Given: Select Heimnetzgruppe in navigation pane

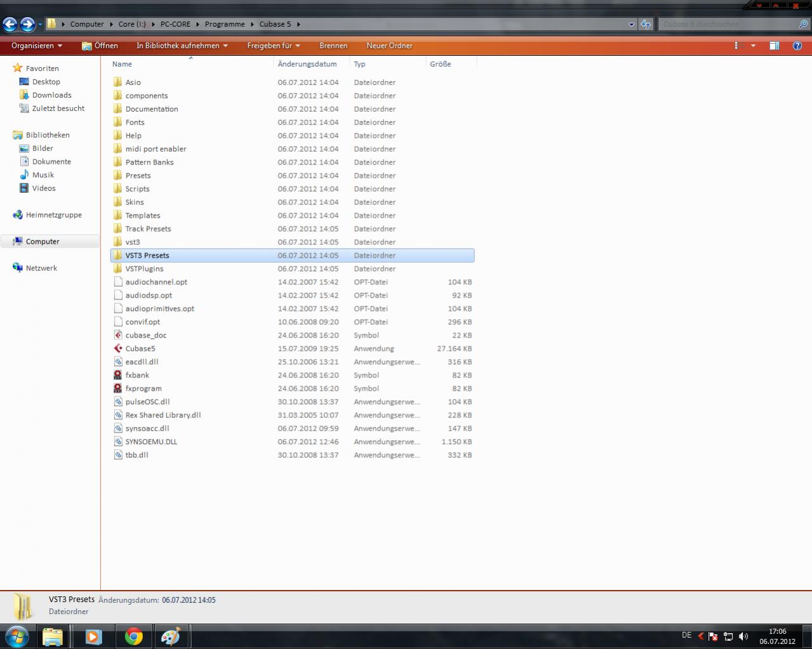Looking at the screenshot, I should (54, 215).
